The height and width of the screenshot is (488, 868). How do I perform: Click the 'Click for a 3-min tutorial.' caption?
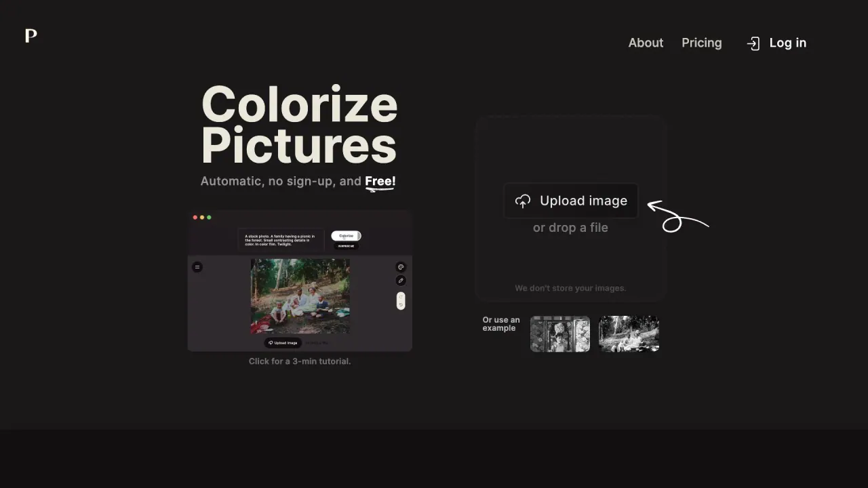click(x=300, y=361)
